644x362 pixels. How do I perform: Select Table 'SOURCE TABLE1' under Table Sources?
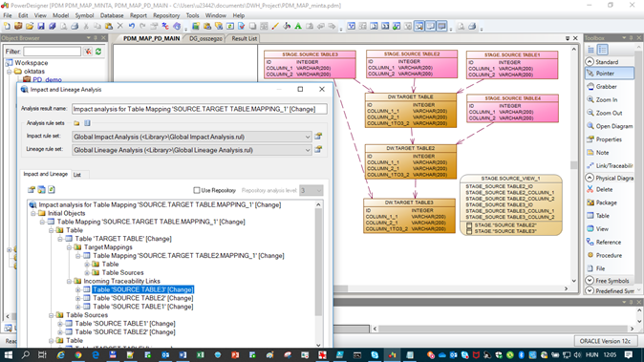pos(125,324)
